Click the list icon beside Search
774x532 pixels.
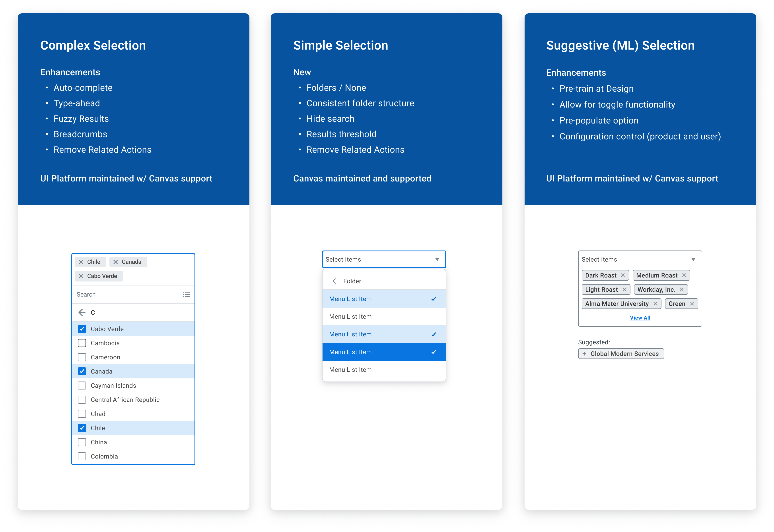[187, 294]
